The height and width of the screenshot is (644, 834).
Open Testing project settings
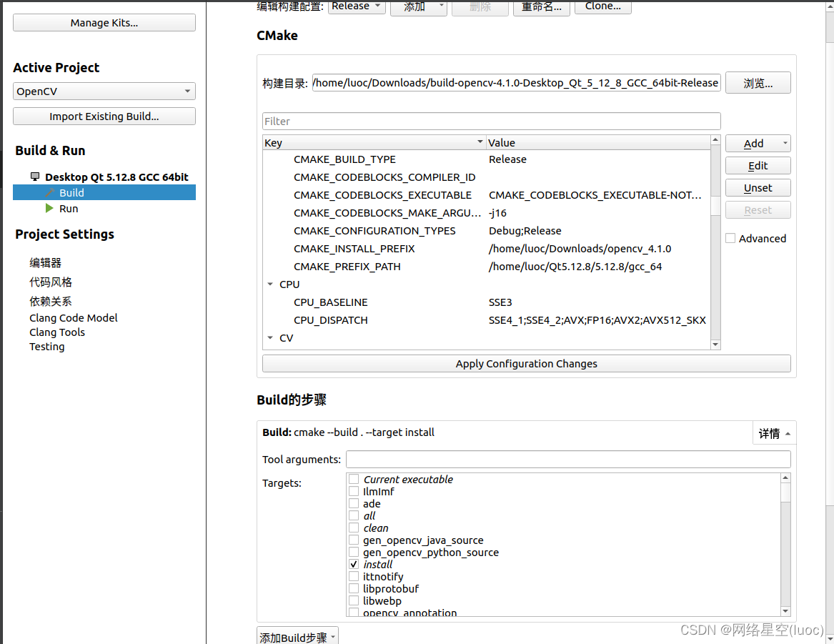tap(46, 346)
